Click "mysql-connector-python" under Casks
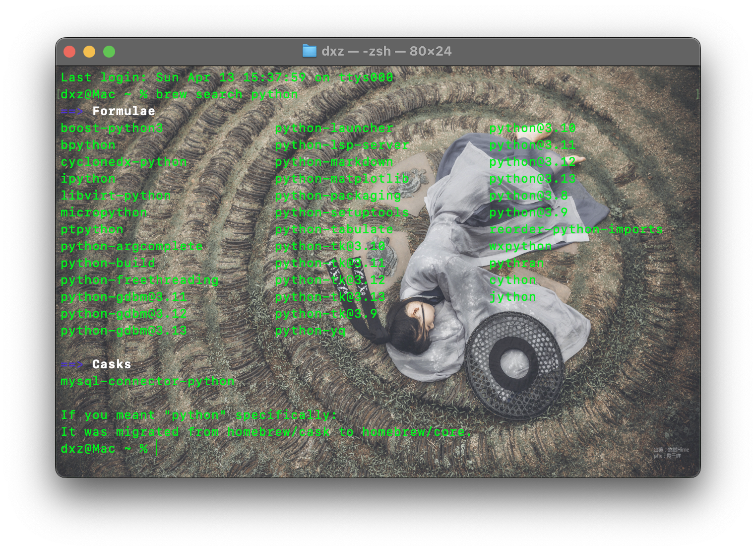The height and width of the screenshot is (551, 756). 147,381
